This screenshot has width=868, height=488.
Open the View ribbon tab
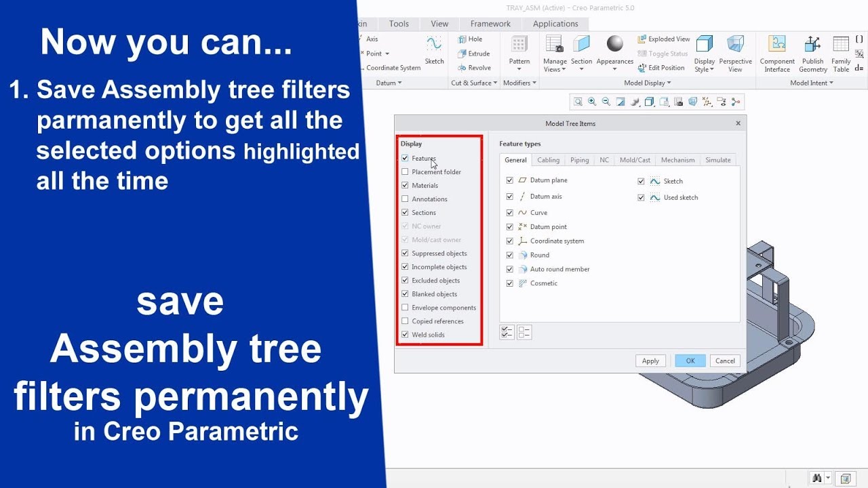[439, 24]
